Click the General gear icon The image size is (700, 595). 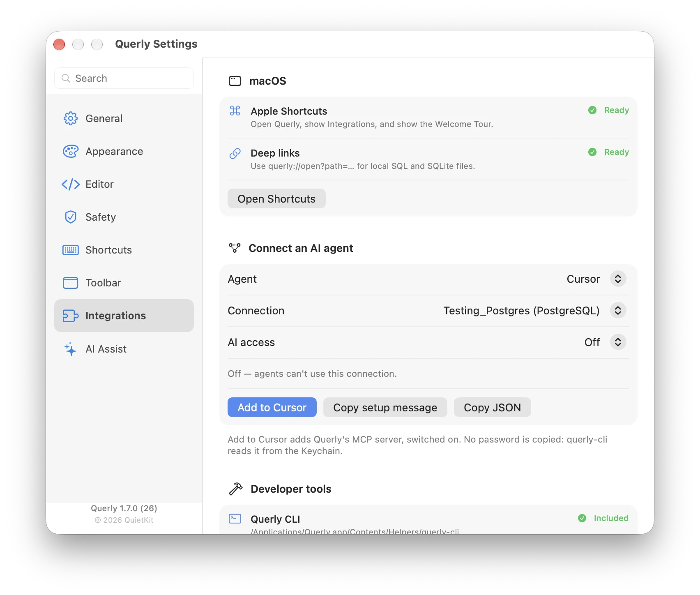pyautogui.click(x=70, y=118)
